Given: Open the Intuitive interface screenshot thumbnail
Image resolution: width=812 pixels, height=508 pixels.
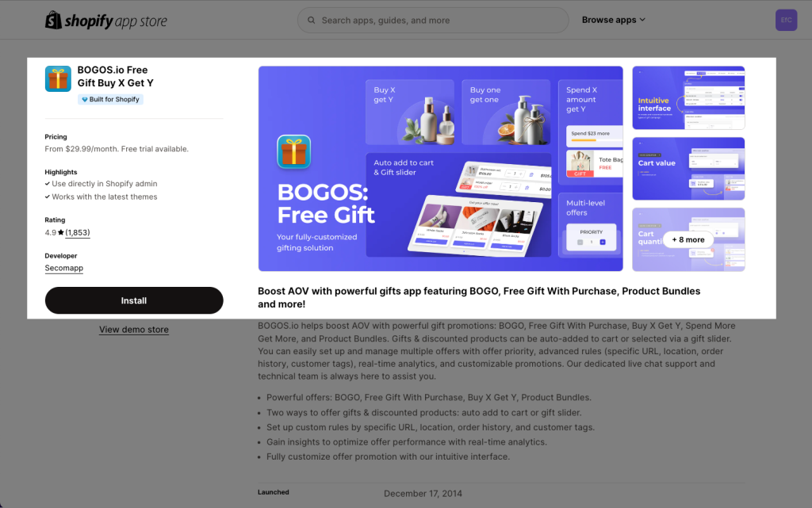Looking at the screenshot, I should pyautogui.click(x=688, y=97).
